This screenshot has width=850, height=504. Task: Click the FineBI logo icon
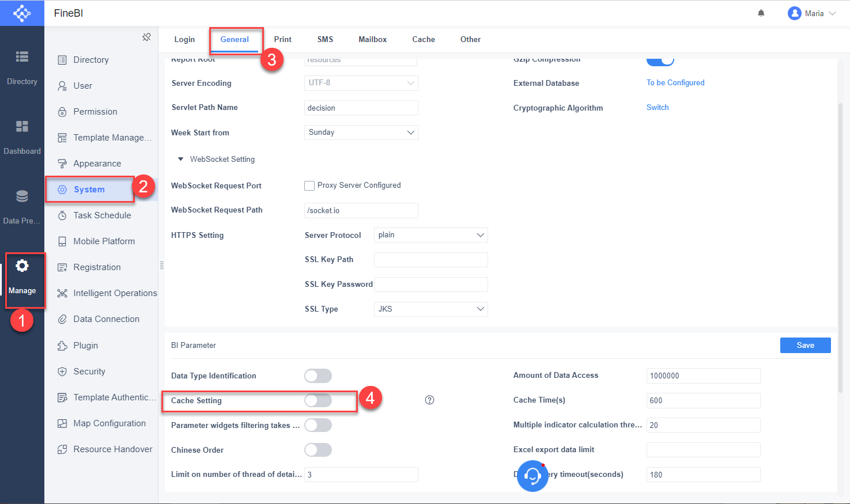point(22,13)
